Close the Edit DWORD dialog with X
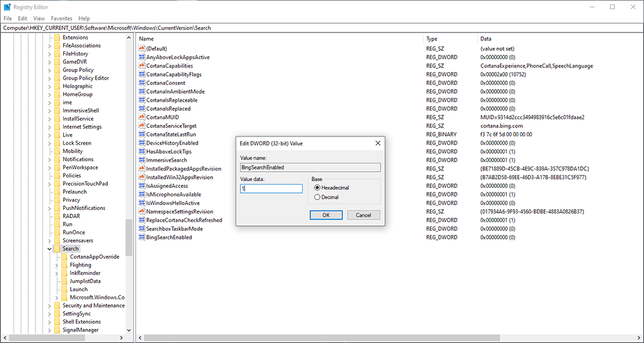This screenshot has height=343, width=644. 378,144
